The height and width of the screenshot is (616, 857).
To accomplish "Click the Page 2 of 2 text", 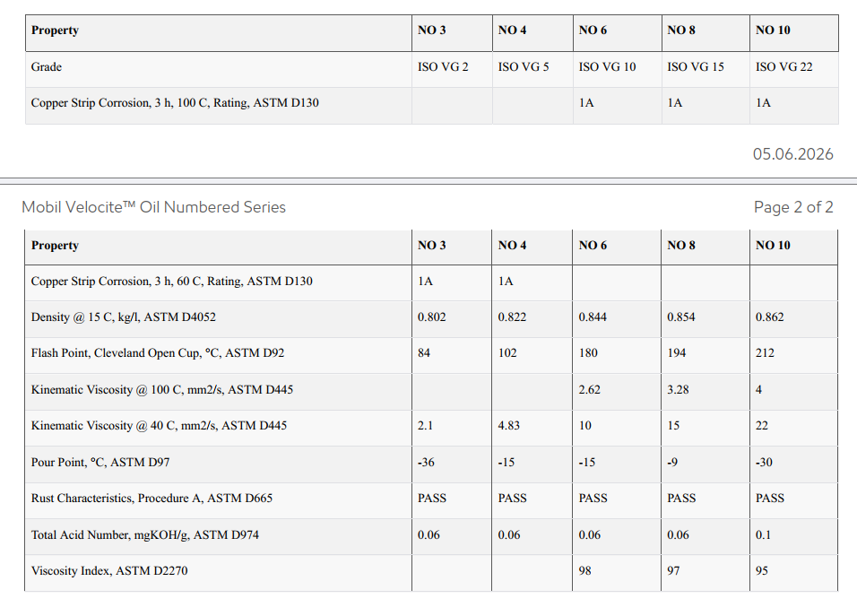I will pos(793,207).
